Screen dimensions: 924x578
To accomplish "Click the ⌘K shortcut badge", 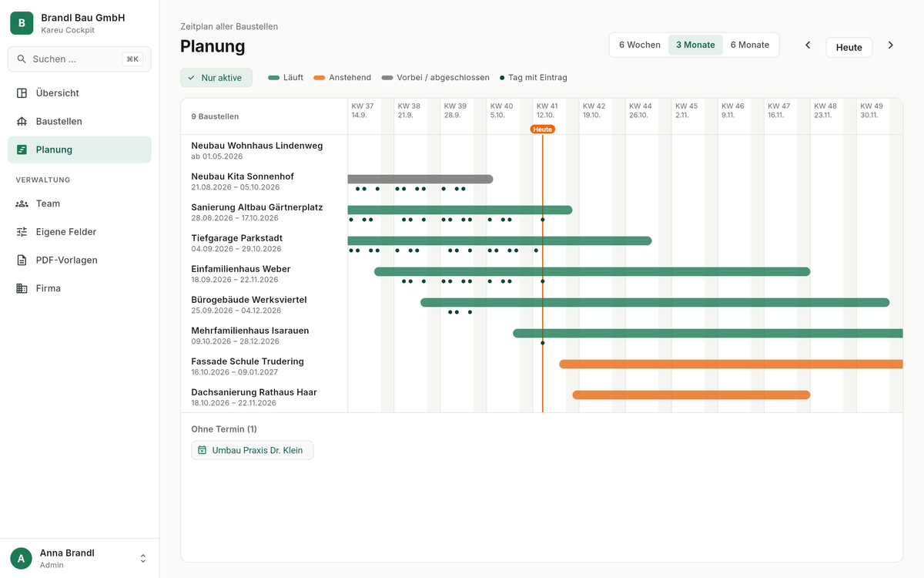I will pyautogui.click(x=132, y=59).
